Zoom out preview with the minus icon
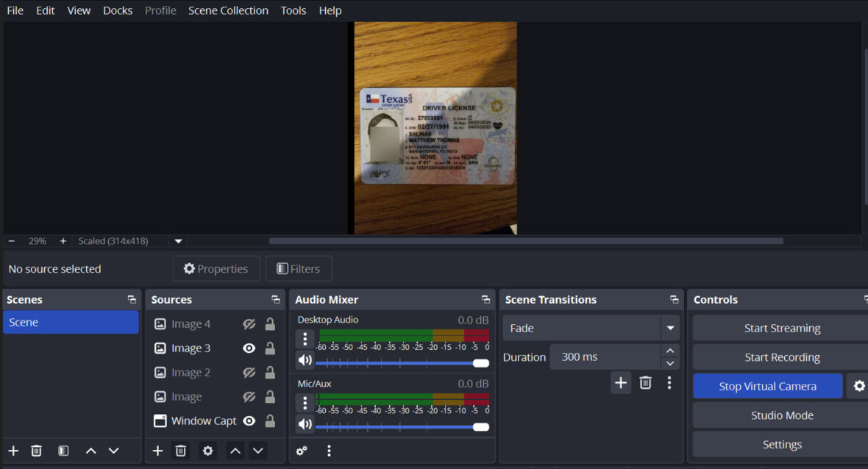Viewport: 868px width, 469px height. [11, 240]
